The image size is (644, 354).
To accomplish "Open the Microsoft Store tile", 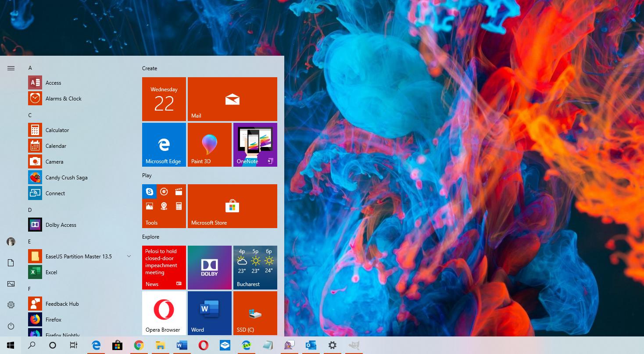I will 233,206.
